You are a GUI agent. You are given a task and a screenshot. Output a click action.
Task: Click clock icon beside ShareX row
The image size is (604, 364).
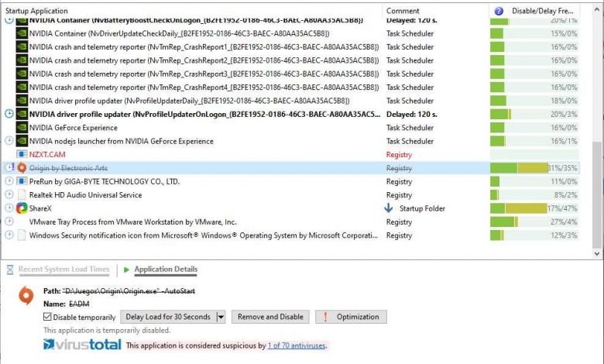[x=9, y=208]
